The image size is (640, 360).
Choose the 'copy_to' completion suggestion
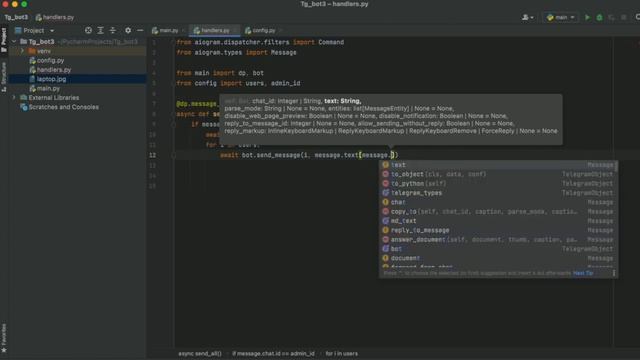click(x=498, y=212)
